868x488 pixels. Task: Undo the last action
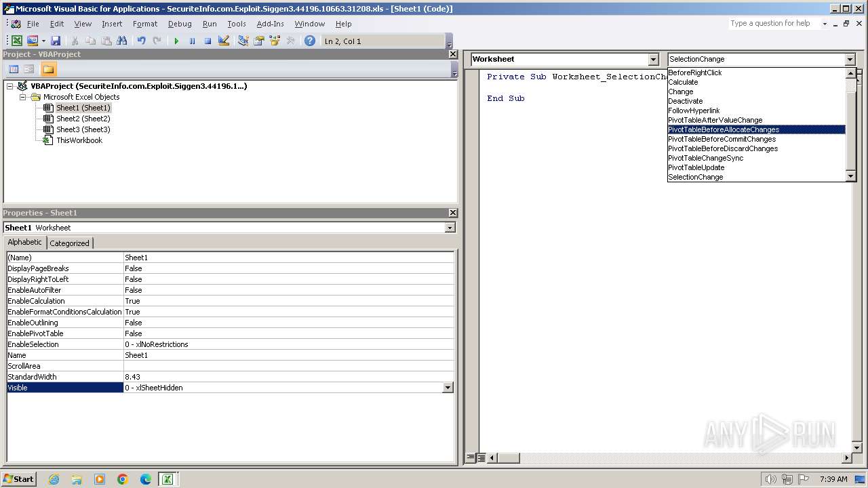click(x=141, y=41)
